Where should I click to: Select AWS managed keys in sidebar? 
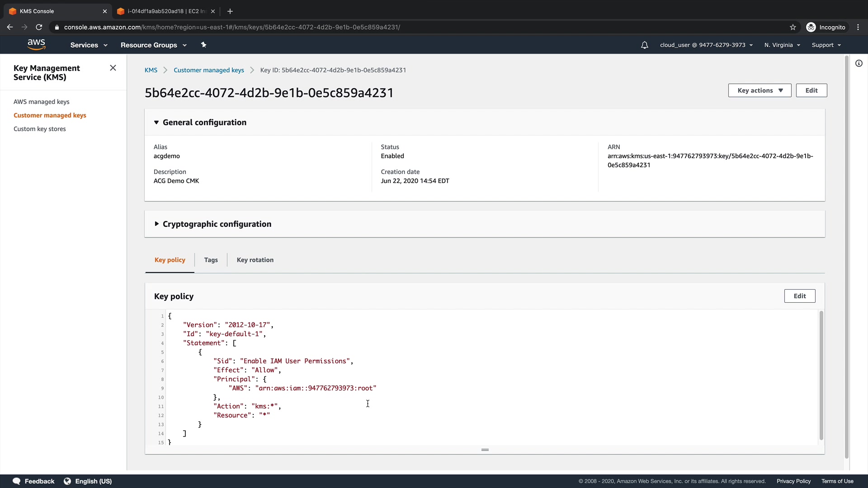coord(42,102)
